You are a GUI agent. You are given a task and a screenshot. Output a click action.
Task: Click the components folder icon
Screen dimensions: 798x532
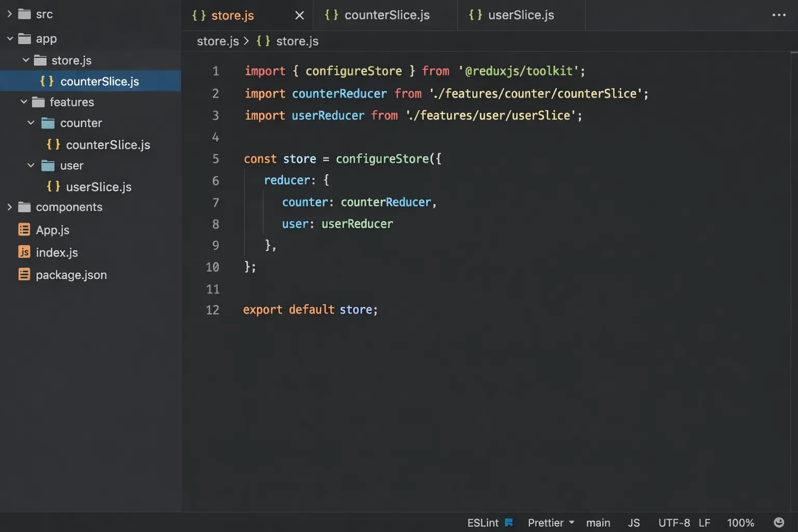pos(24,207)
